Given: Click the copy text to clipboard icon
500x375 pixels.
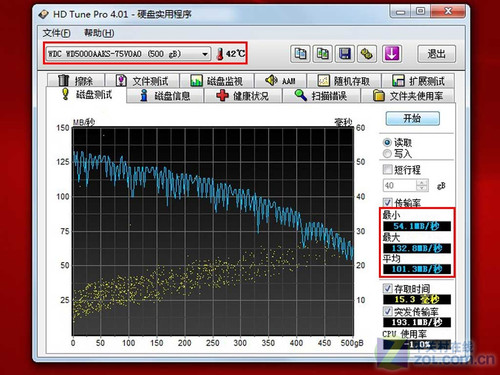Looking at the screenshot, I should [300, 53].
